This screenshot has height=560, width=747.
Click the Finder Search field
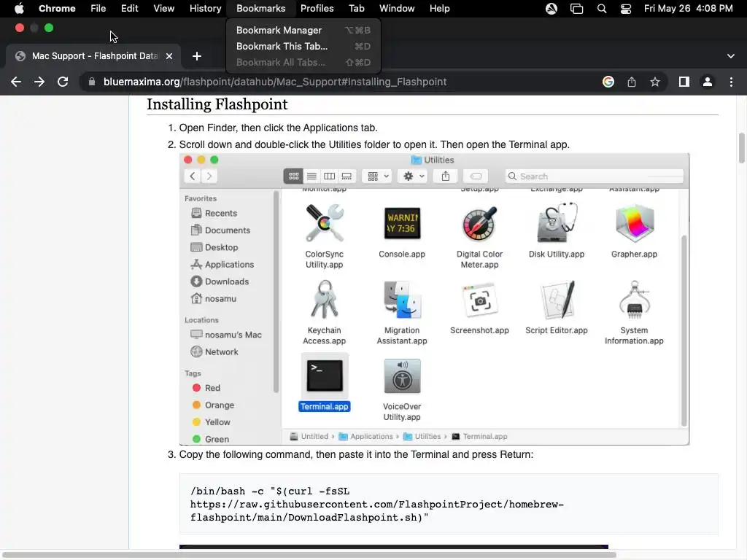(594, 176)
